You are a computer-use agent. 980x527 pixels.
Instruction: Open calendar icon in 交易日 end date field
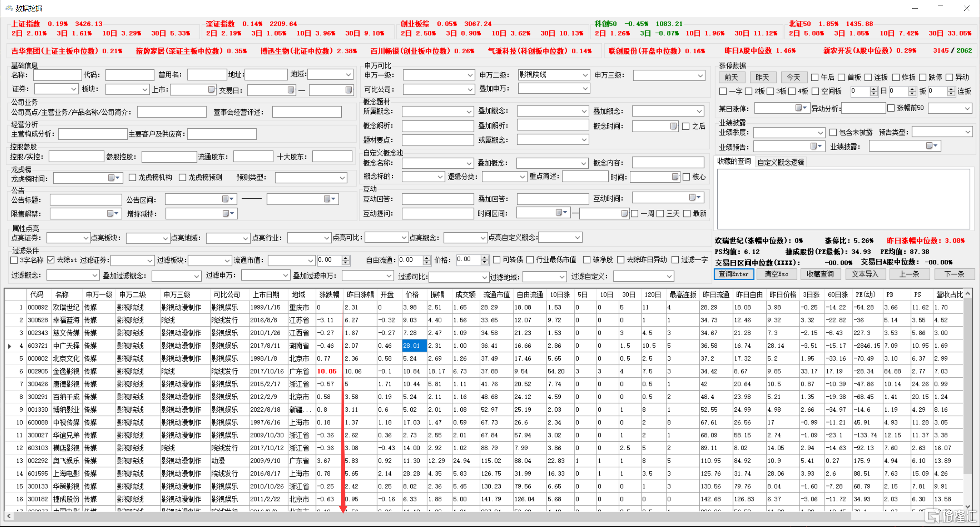348,90
